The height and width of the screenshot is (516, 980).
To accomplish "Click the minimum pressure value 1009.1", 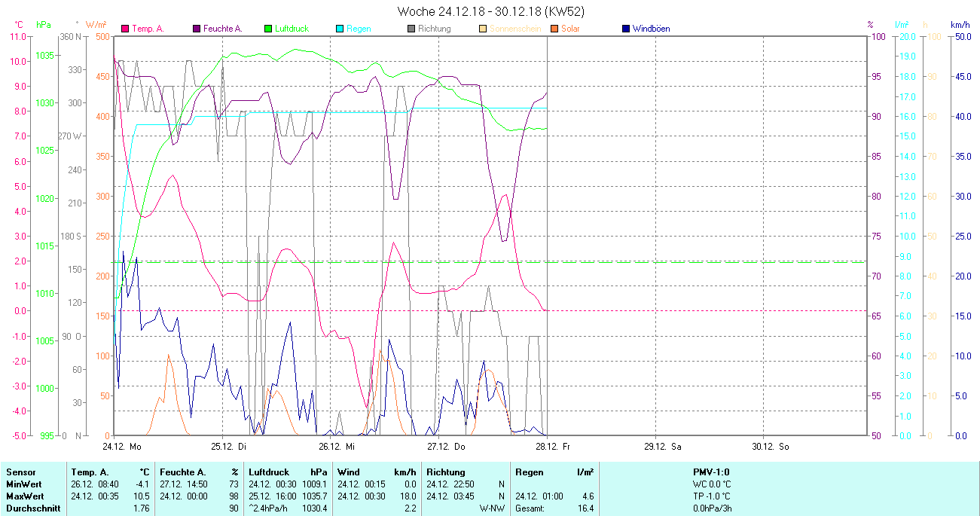I will click(x=314, y=484).
